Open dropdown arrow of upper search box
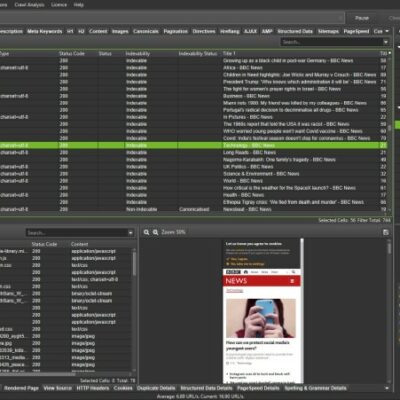The height and width of the screenshot is (400, 400). click(x=386, y=42)
